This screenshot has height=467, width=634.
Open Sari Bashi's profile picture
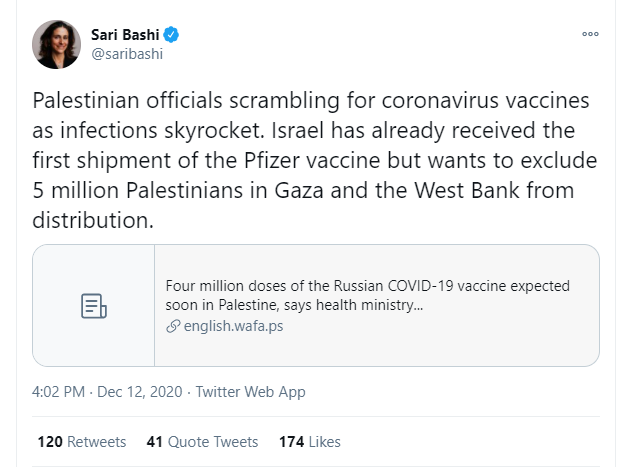[x=58, y=44]
